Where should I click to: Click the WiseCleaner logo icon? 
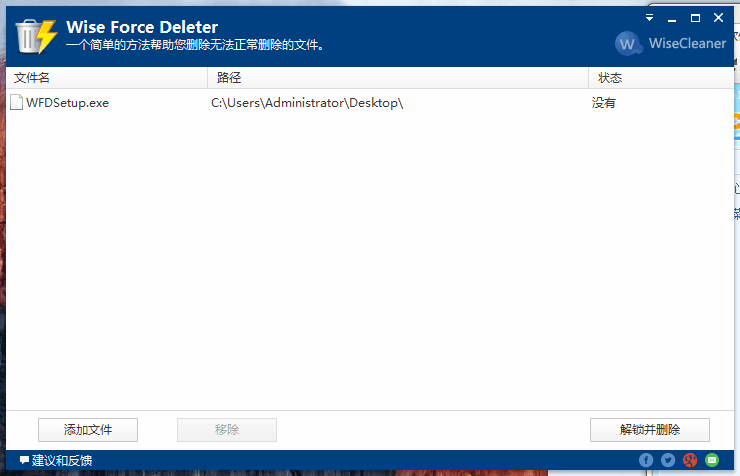(628, 43)
